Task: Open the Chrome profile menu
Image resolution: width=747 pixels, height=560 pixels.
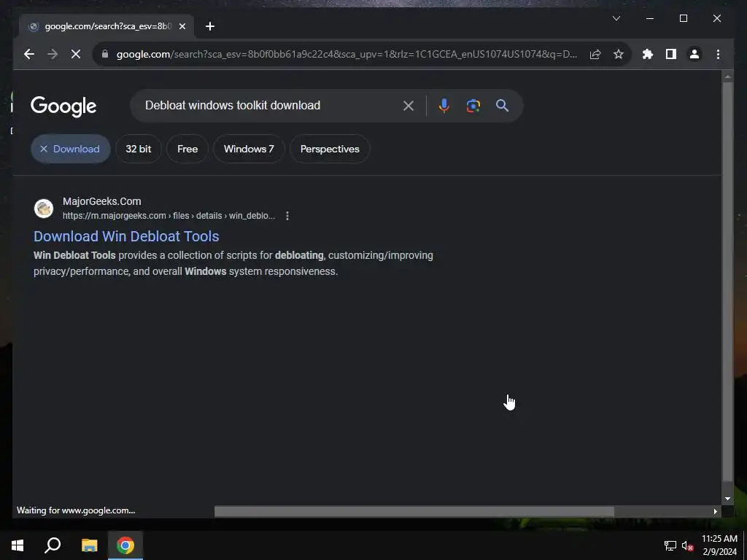Action: tap(694, 54)
